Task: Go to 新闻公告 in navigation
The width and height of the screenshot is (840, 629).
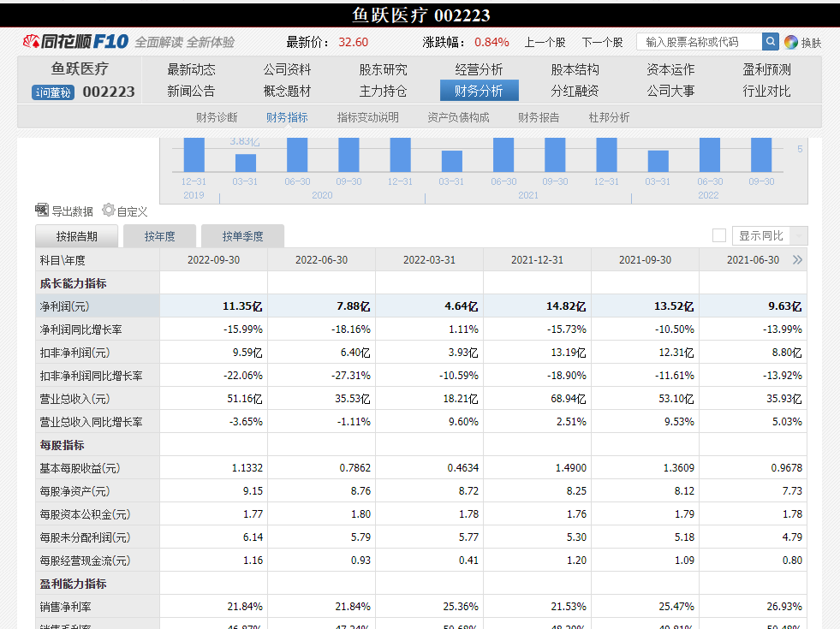Action: click(x=191, y=91)
